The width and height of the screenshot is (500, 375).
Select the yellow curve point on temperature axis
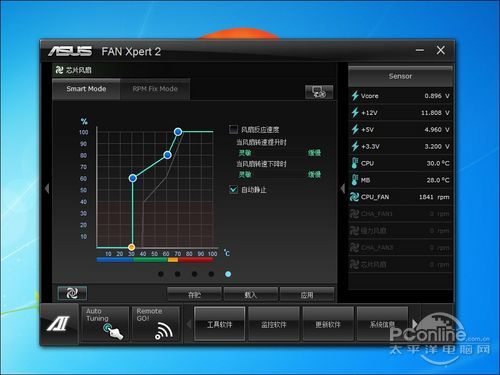tap(132, 247)
